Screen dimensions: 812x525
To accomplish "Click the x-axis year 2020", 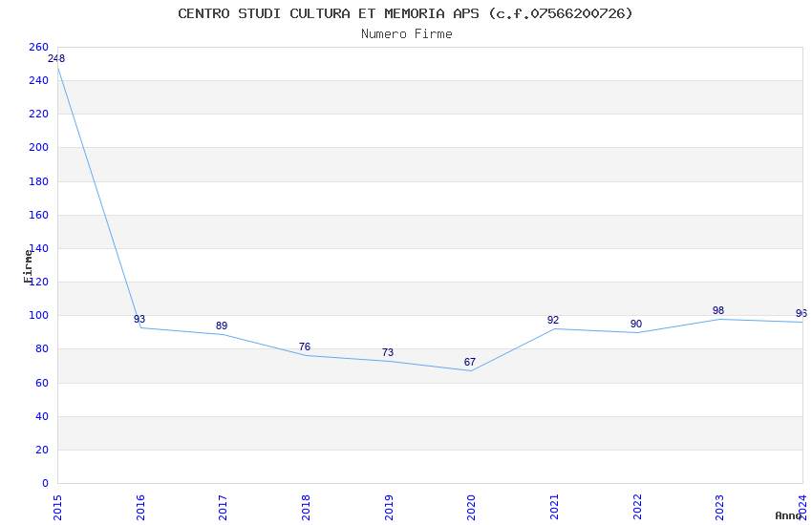I will (x=471, y=508).
